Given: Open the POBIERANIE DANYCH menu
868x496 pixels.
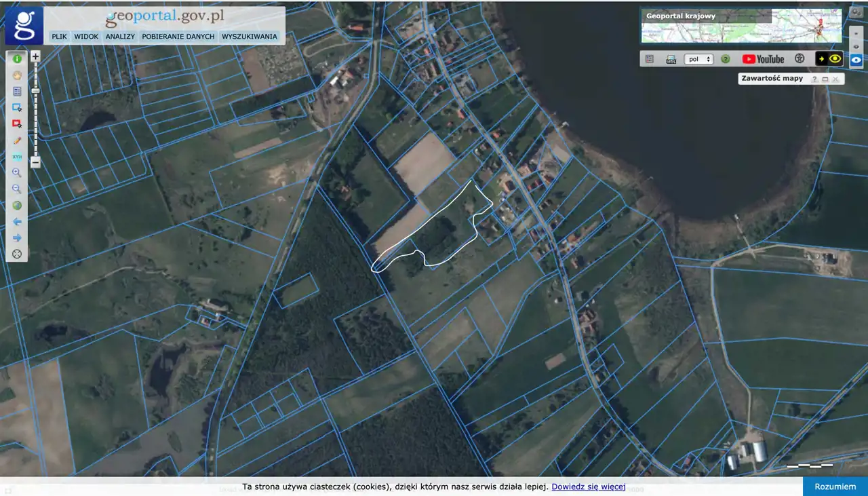Looking at the screenshot, I should click(x=178, y=37).
